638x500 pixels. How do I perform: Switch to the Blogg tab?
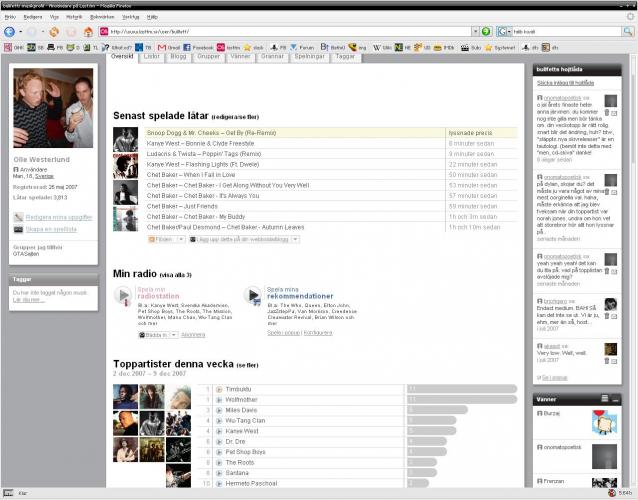179,57
